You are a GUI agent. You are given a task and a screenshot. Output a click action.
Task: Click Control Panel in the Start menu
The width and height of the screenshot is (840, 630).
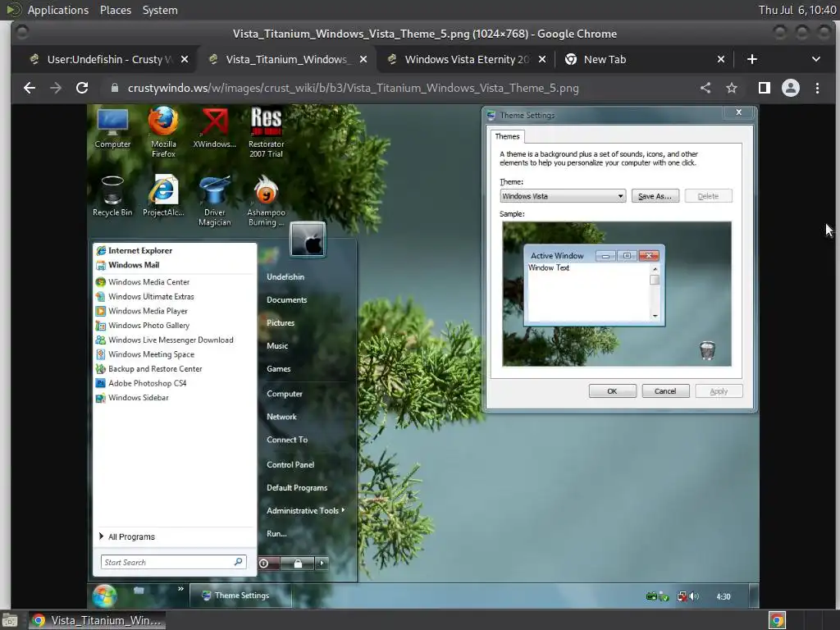[290, 465]
